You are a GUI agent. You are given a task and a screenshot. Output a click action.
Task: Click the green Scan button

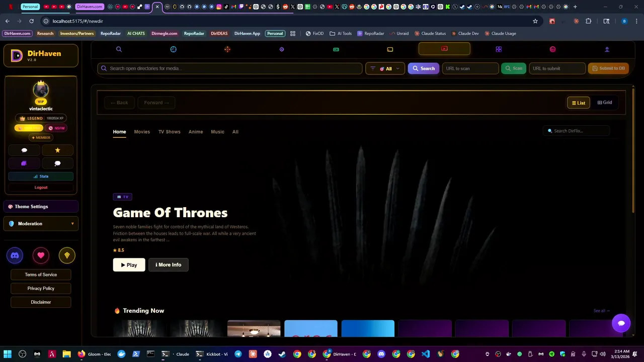pos(514,68)
